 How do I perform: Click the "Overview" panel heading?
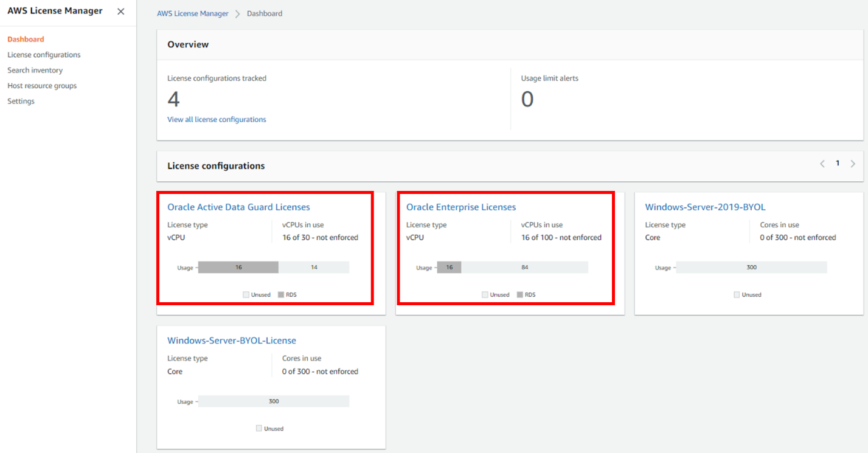188,44
